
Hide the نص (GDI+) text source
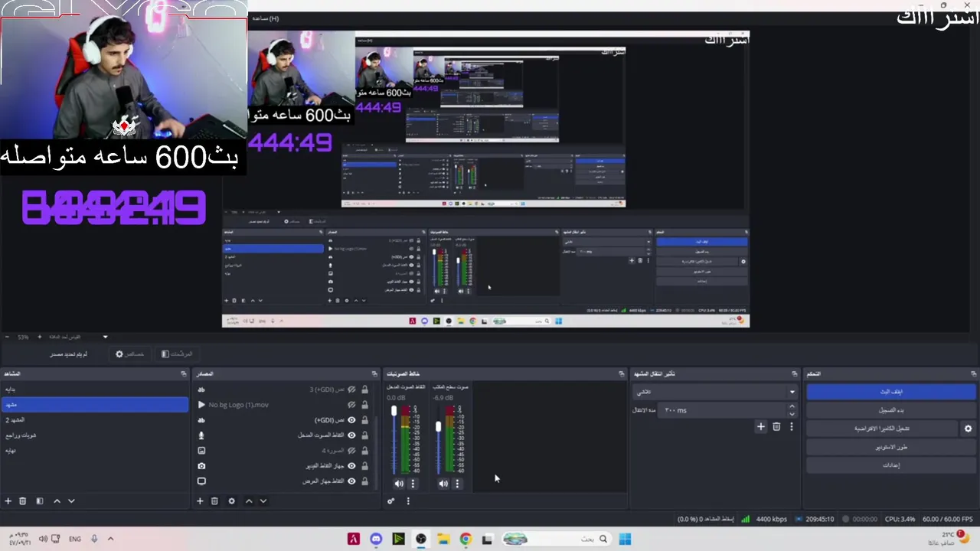[x=351, y=420]
